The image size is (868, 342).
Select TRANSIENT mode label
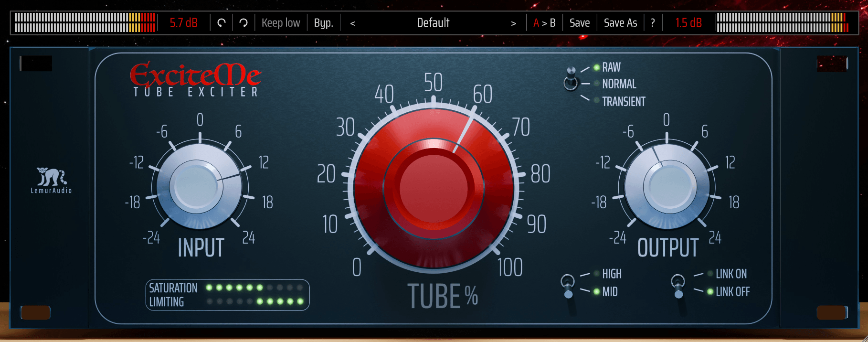624,102
